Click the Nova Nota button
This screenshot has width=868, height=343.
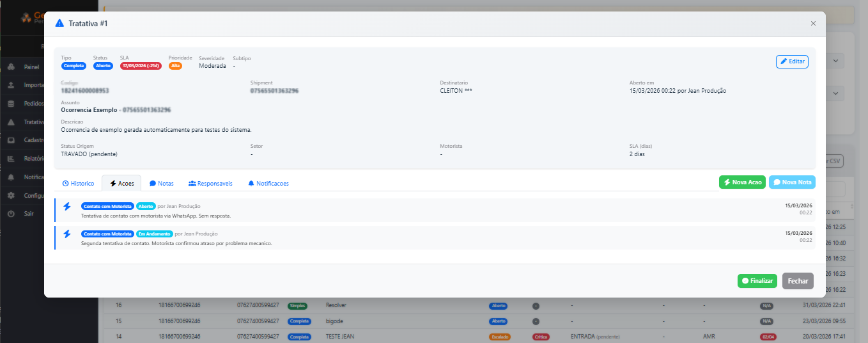click(792, 182)
